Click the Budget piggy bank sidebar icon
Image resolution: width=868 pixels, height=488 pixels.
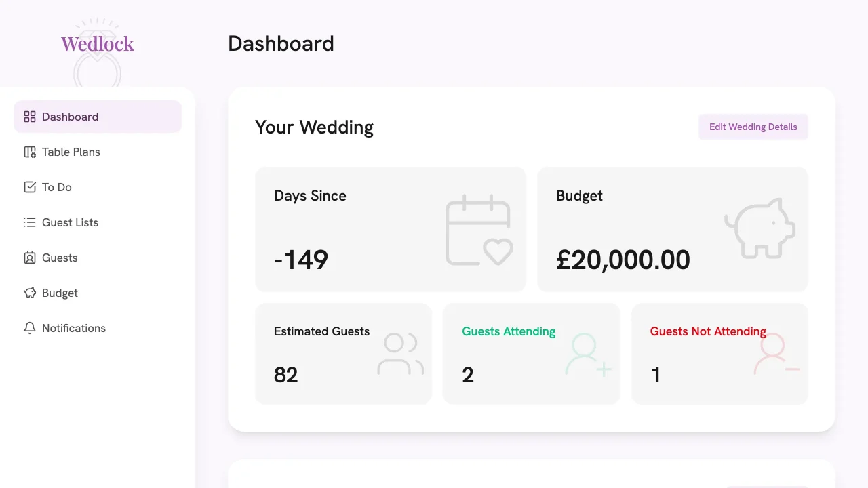coord(30,293)
